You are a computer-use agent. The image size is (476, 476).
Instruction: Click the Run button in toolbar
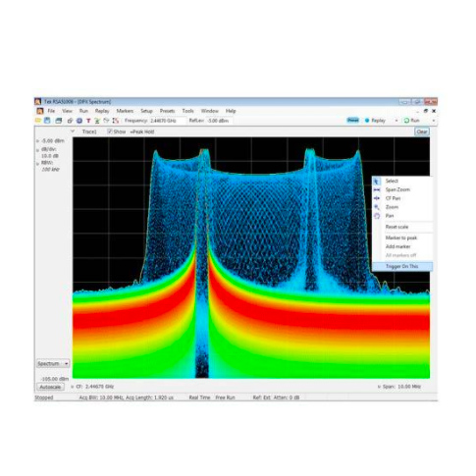coord(412,121)
